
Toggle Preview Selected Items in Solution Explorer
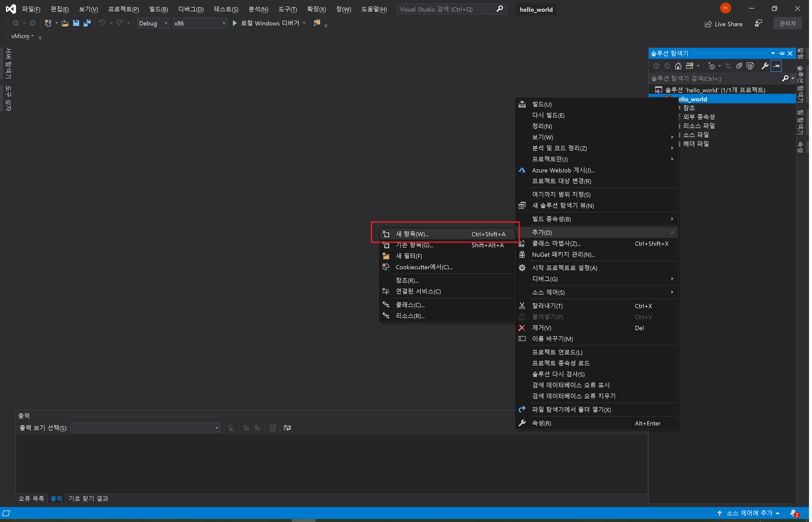(x=776, y=66)
